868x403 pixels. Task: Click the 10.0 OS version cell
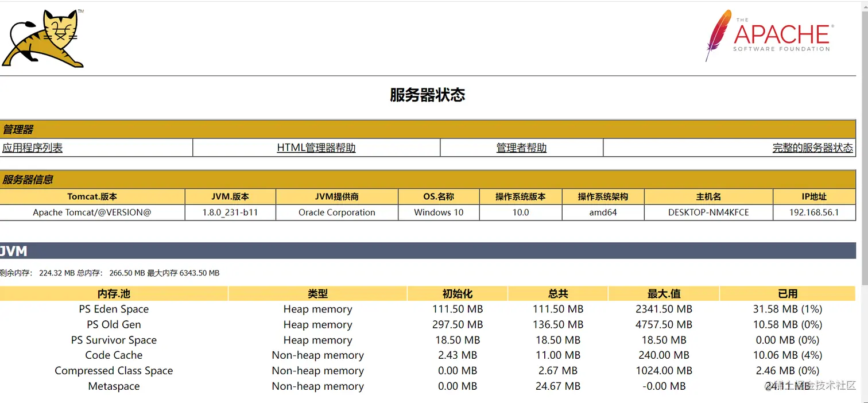(521, 212)
